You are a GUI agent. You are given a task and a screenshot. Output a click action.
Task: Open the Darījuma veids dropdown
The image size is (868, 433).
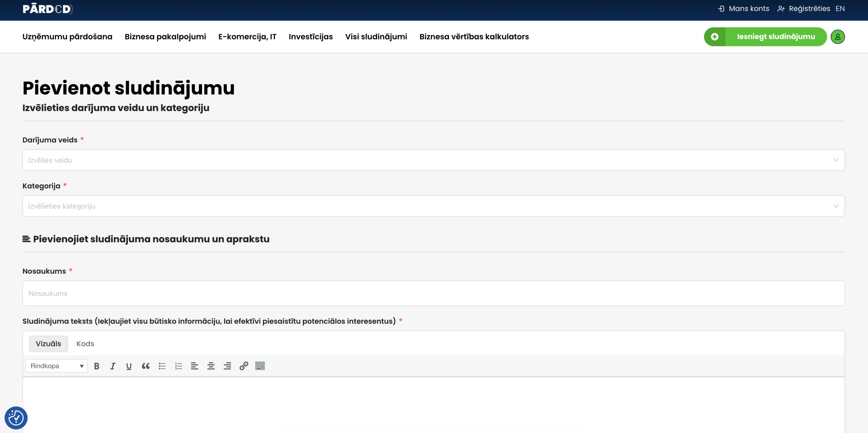(x=433, y=160)
